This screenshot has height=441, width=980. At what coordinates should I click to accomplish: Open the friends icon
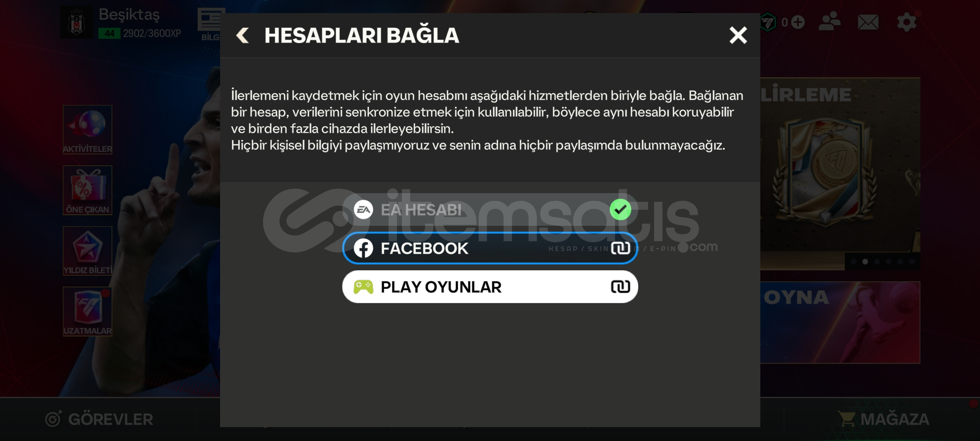point(829,22)
